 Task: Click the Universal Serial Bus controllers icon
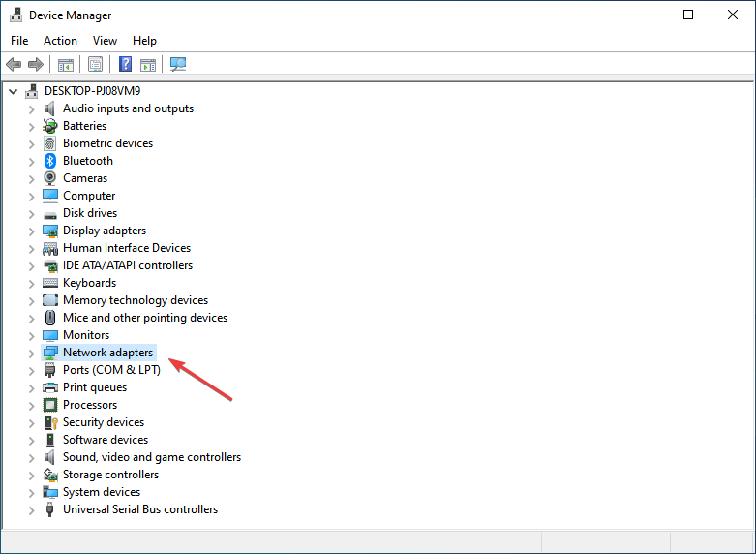tap(49, 509)
